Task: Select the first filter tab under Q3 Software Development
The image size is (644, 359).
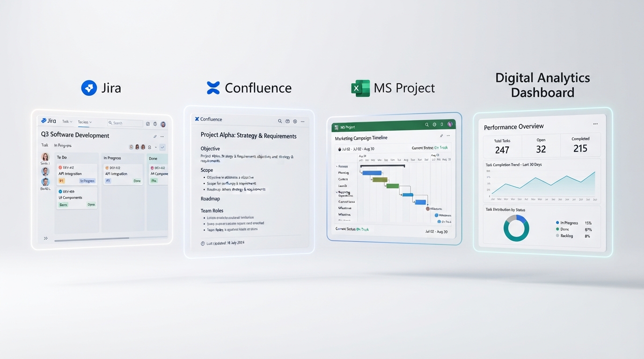Action: tap(45, 145)
